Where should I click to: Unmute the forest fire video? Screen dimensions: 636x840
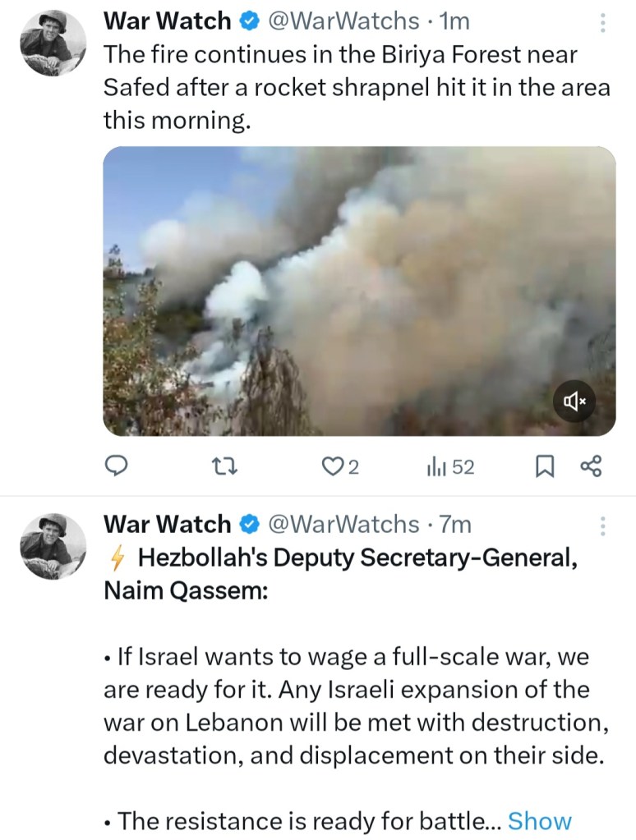tap(574, 402)
